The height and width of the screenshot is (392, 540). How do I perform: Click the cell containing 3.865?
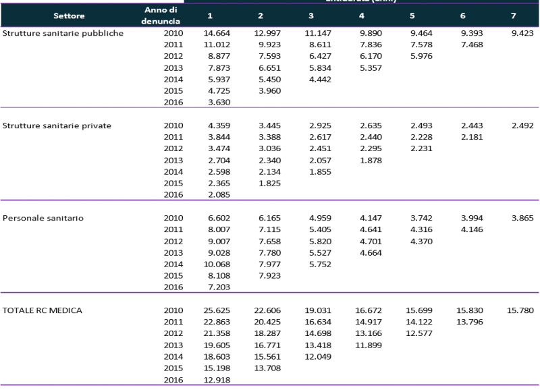(524, 218)
